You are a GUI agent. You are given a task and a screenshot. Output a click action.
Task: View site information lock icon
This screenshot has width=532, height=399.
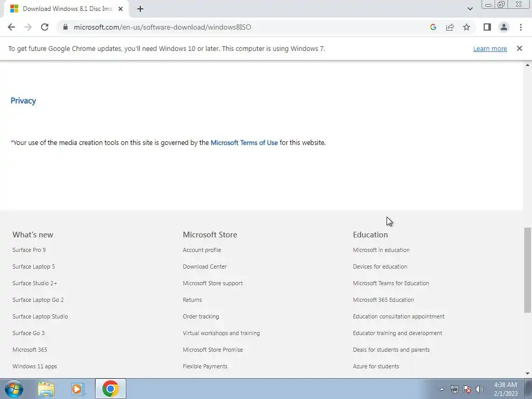pos(65,27)
